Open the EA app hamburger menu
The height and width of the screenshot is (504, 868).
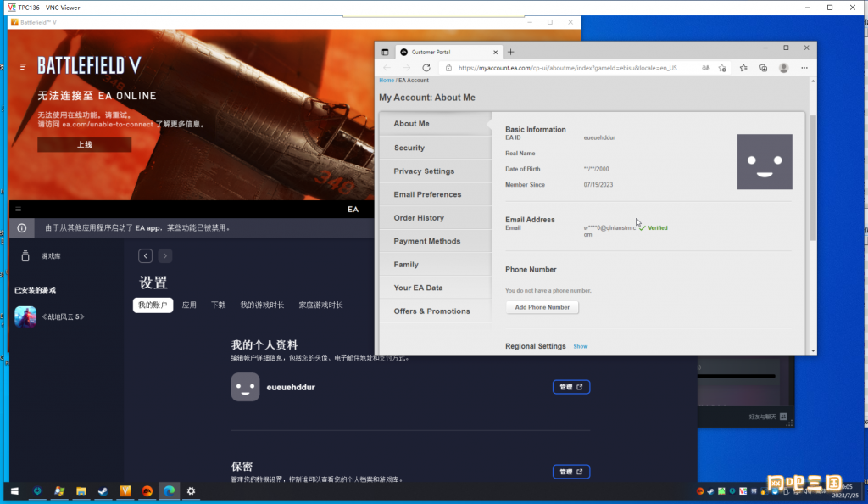point(19,210)
